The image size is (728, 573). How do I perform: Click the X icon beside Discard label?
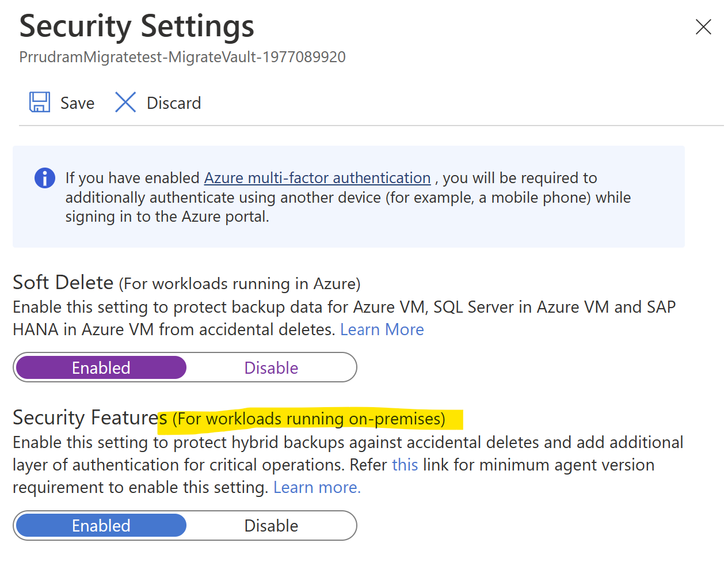point(125,102)
